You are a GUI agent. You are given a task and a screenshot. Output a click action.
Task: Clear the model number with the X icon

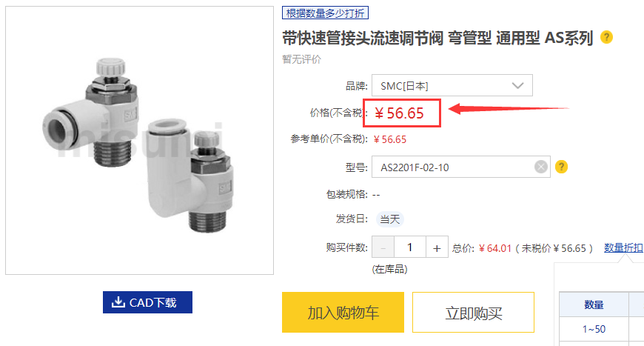coord(541,167)
